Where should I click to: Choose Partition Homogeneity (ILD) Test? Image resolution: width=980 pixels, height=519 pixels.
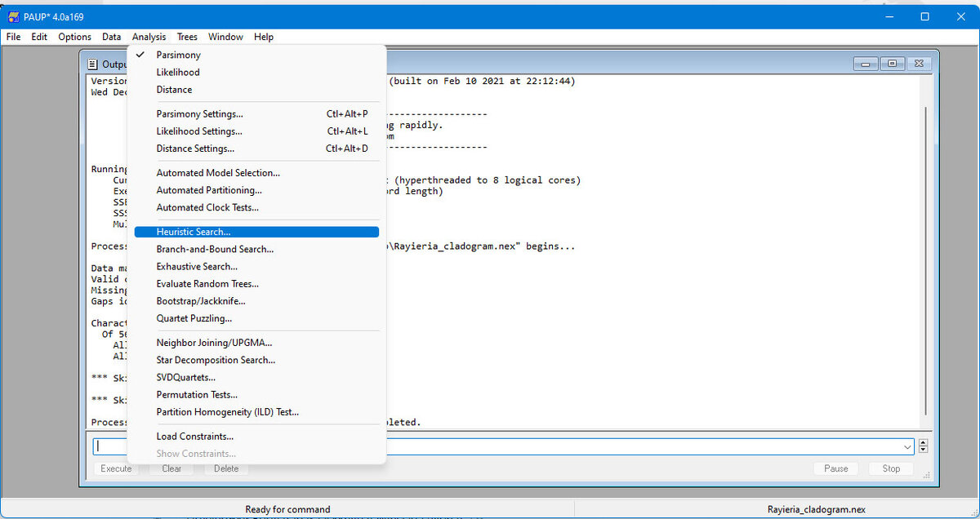pyautogui.click(x=256, y=412)
